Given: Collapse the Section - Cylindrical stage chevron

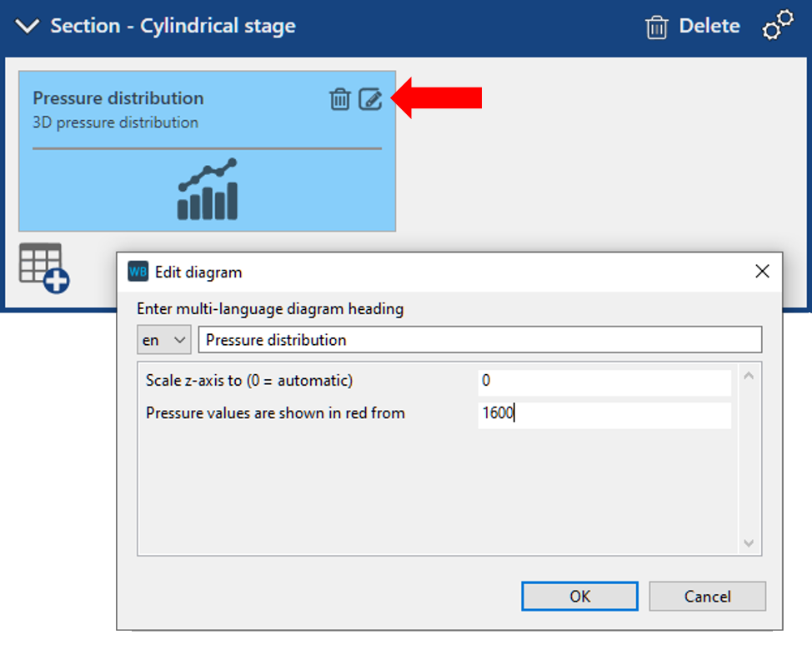Looking at the screenshot, I should (x=28, y=27).
